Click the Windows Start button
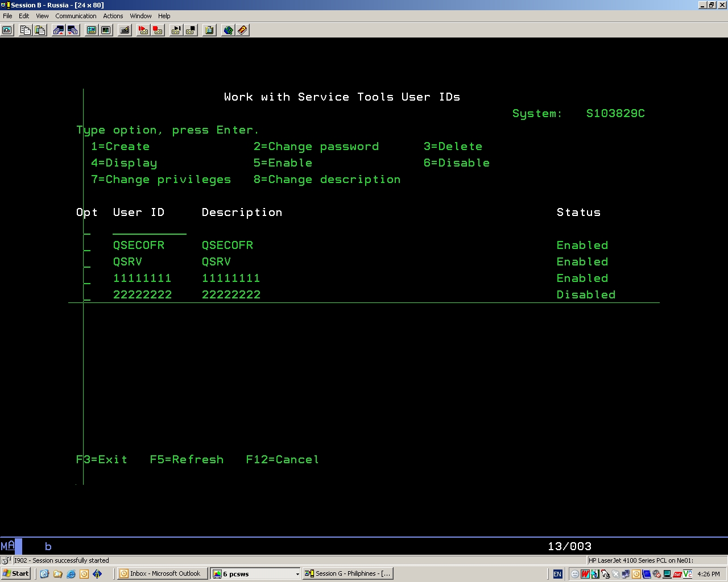Viewport: 728px width, 582px height. 16,573
